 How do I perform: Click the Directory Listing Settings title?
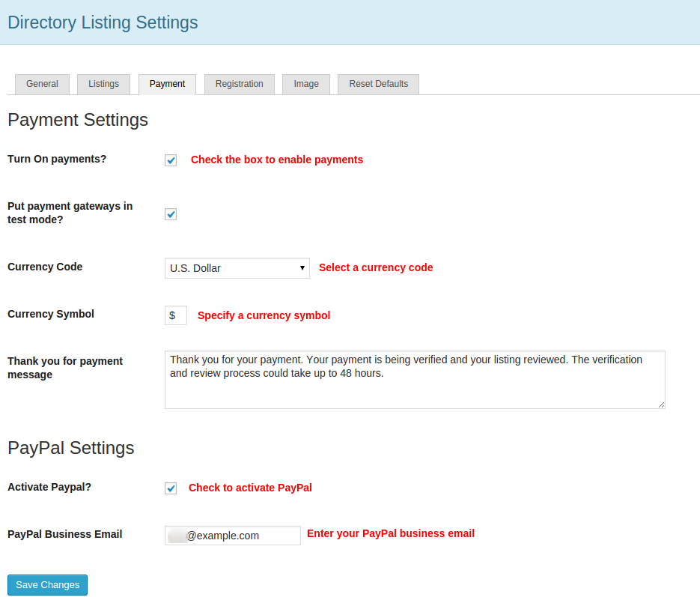click(x=103, y=22)
